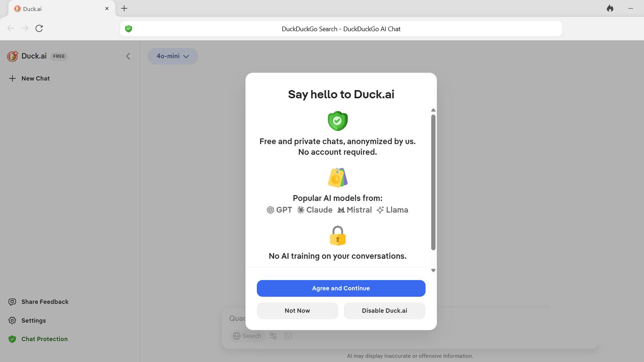Screen dimensions: 644x362
Task: Click the chat options sliders toggle
Action: (x=273, y=336)
